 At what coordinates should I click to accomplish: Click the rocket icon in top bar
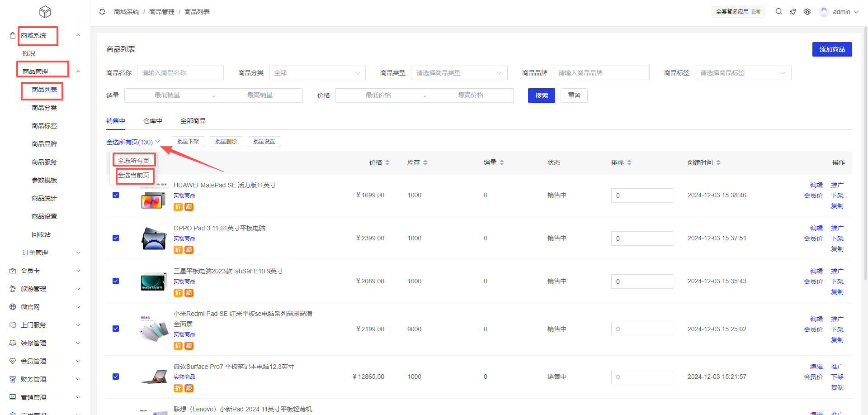pyautogui.click(x=793, y=12)
